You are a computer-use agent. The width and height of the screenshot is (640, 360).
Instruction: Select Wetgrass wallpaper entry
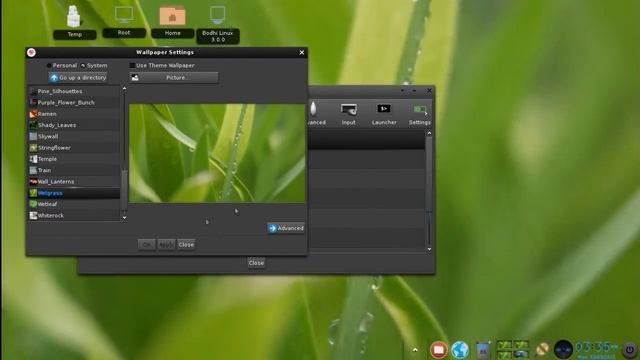coord(74,193)
